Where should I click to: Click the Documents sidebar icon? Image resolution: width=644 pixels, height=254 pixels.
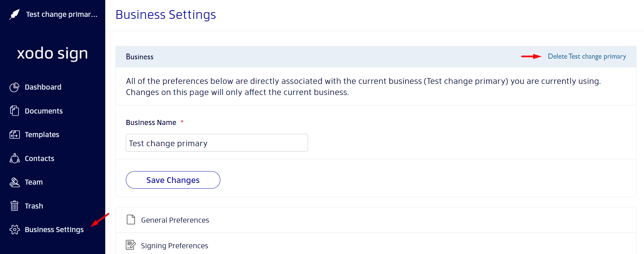(x=15, y=111)
